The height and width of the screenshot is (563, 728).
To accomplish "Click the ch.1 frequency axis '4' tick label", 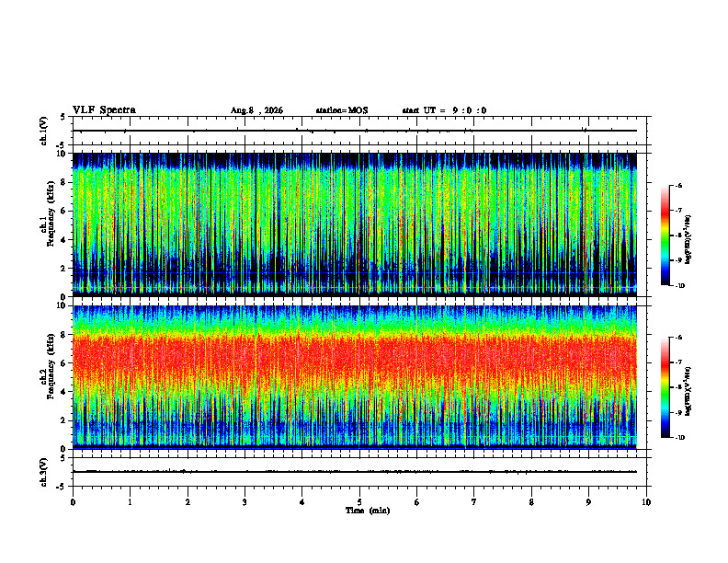I will pyautogui.click(x=63, y=240).
